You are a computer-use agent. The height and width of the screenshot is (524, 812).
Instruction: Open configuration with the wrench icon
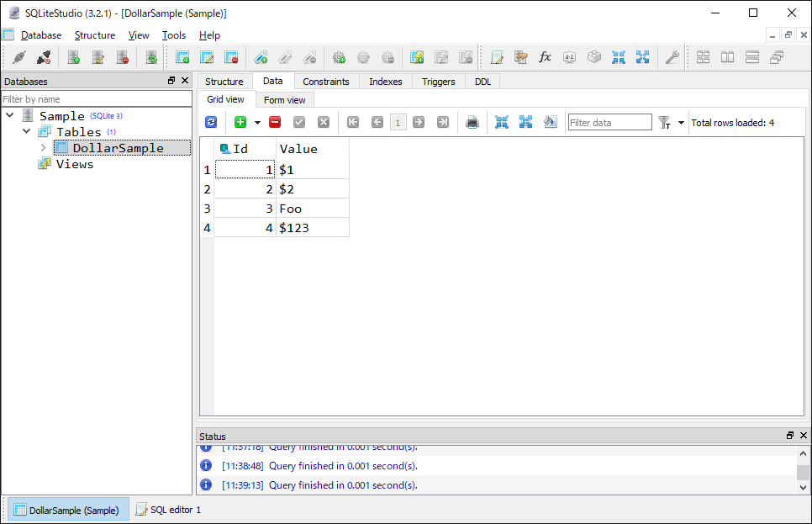coord(672,57)
